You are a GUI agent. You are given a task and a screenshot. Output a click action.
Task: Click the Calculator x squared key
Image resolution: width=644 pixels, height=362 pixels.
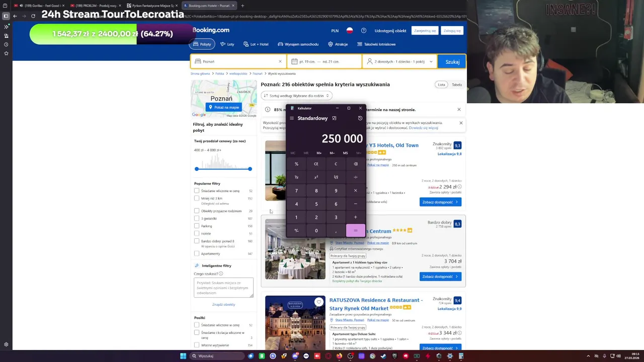pos(316,177)
